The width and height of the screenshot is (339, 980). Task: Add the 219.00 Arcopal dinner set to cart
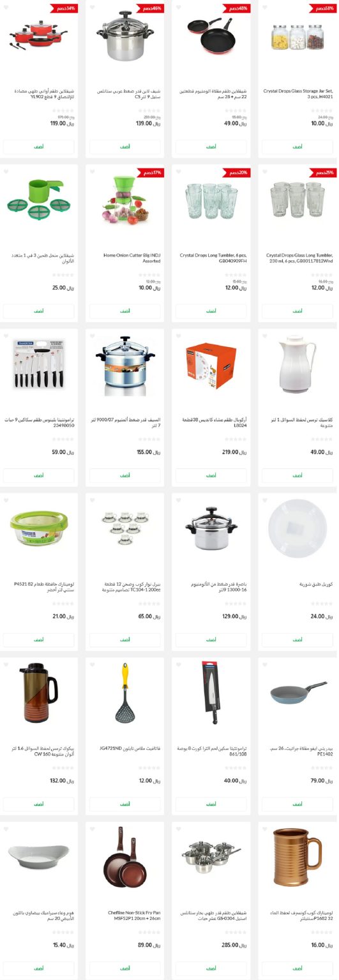point(211,475)
